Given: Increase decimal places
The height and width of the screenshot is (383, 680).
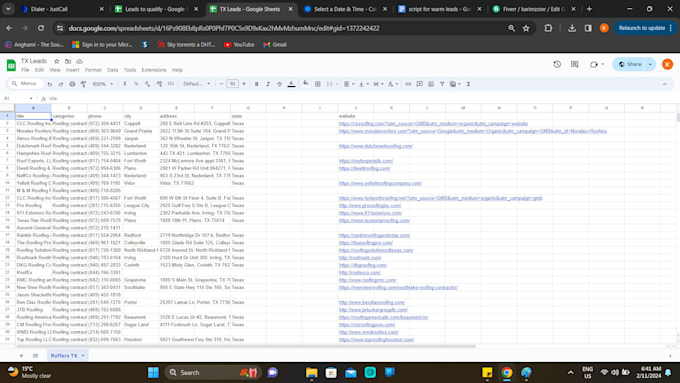Looking at the screenshot, I should click(159, 84).
